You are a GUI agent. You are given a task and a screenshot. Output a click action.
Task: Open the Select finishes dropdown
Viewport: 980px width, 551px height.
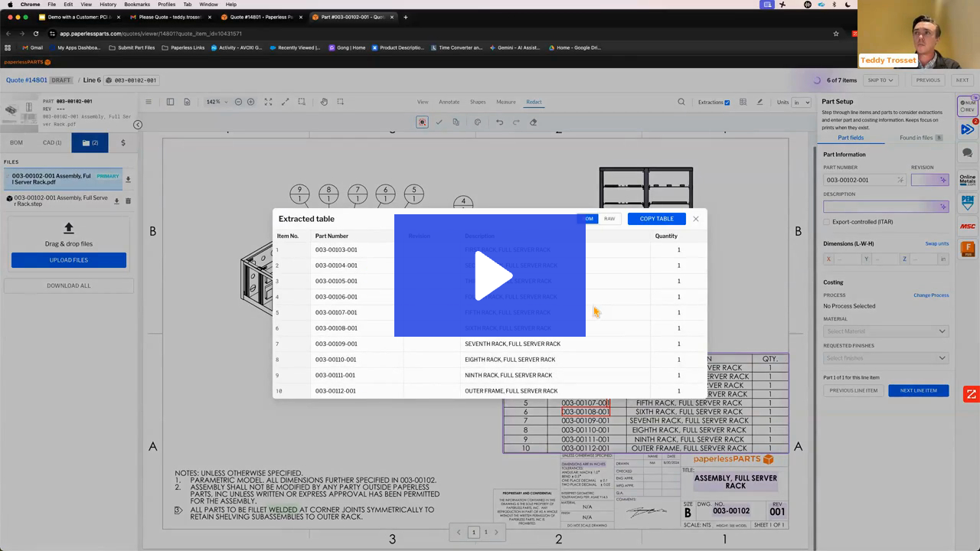pos(886,358)
